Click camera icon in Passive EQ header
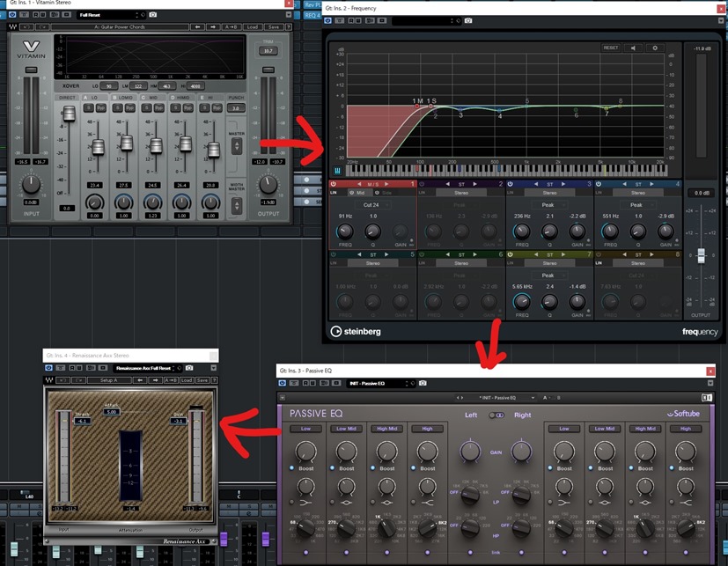The width and height of the screenshot is (728, 566). pos(423,384)
